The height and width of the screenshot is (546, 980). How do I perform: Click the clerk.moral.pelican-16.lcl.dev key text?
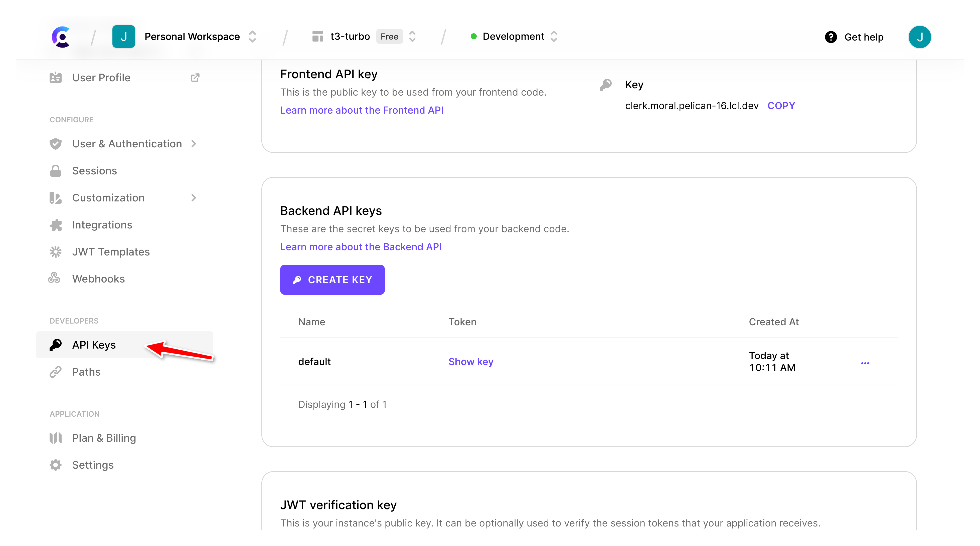click(692, 106)
